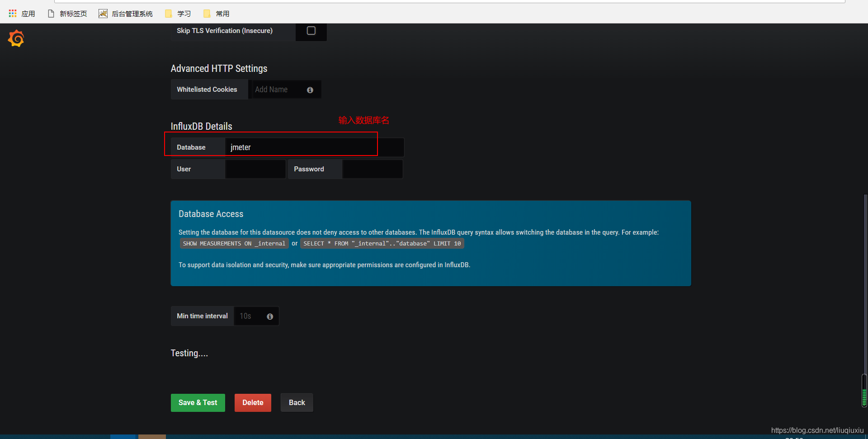Screen dimensions: 868x439
Task: Select the SHOW MEASUREMENTS ON _internal code snippet
Action: click(234, 243)
